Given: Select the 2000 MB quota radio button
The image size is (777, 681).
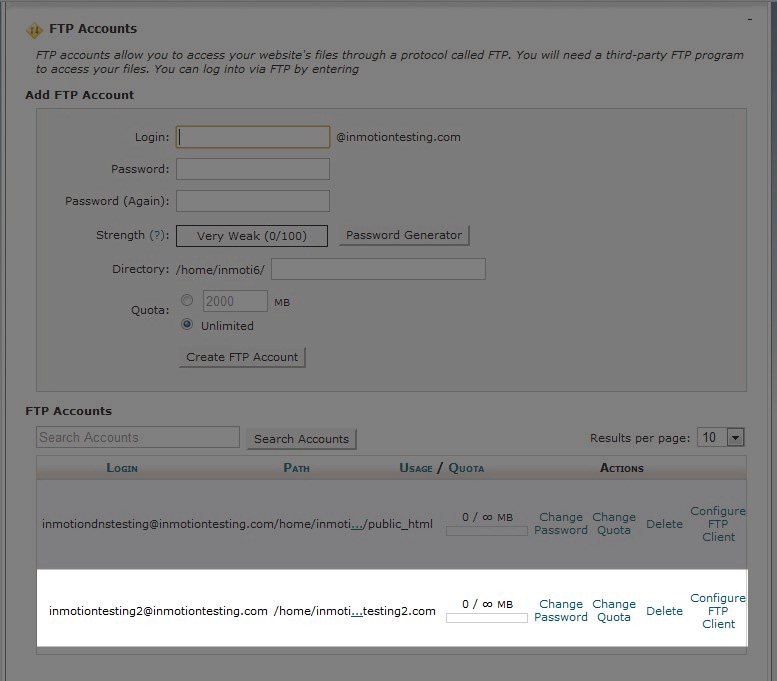Looking at the screenshot, I should pyautogui.click(x=187, y=300).
